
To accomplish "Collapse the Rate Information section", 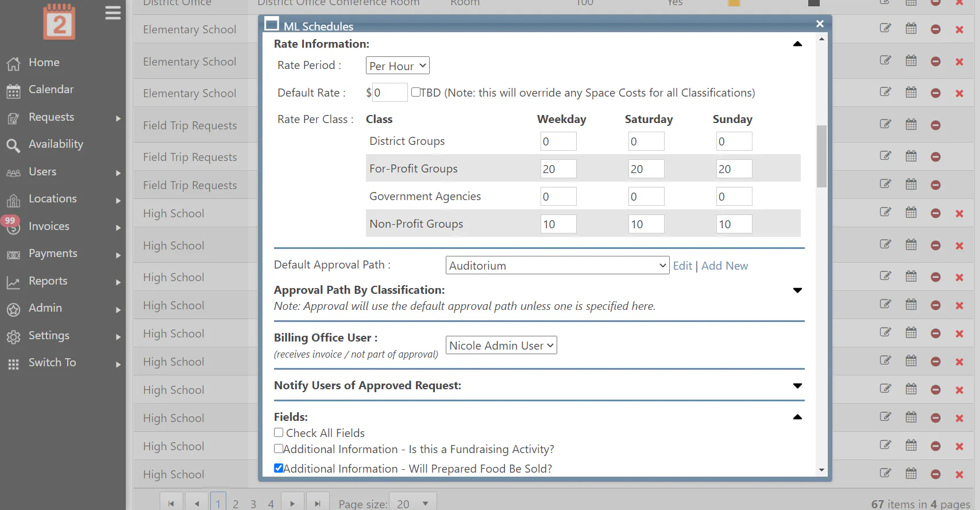I will (797, 44).
